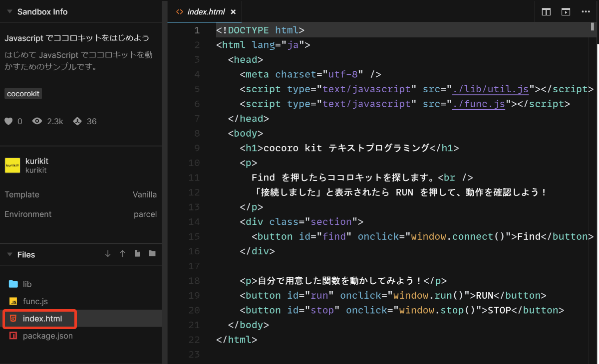Open the kurikit profile avatar
599x364 pixels.
(x=12, y=165)
